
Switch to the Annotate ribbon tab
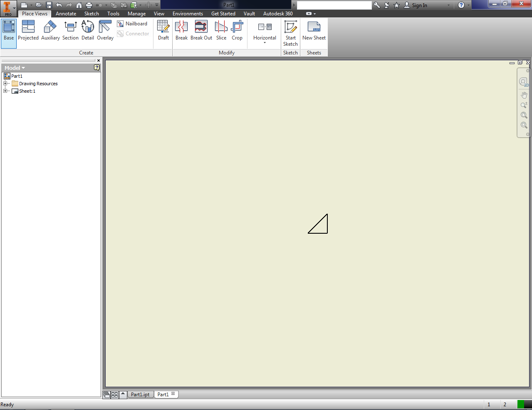tap(66, 13)
